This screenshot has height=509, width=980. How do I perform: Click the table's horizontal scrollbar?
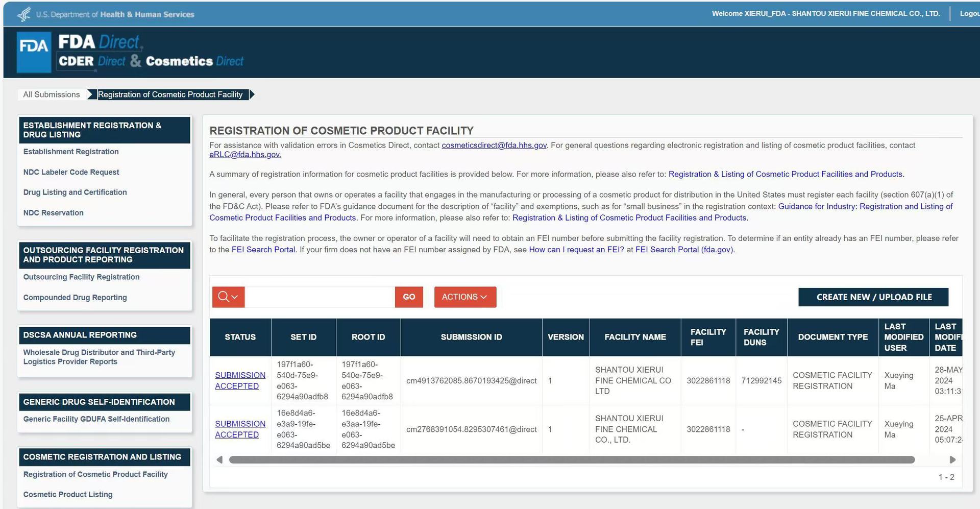(x=572, y=459)
